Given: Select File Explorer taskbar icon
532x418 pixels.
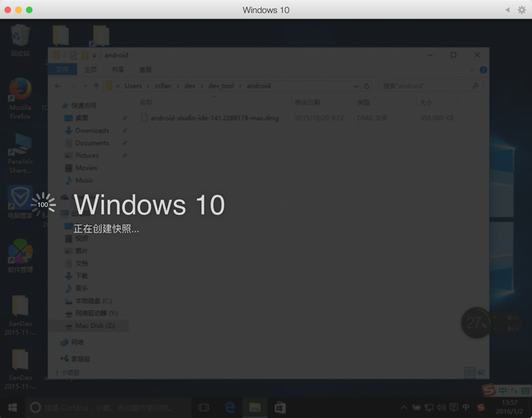Looking at the screenshot, I should coord(255,407).
